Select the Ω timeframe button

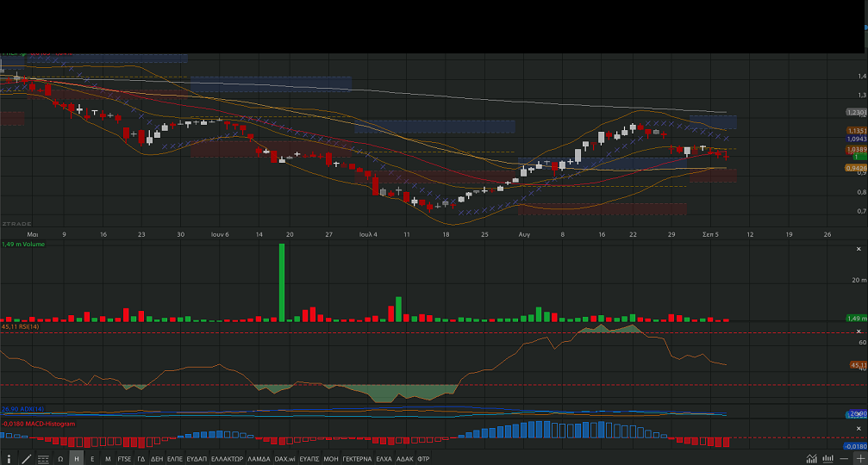[x=60, y=459]
